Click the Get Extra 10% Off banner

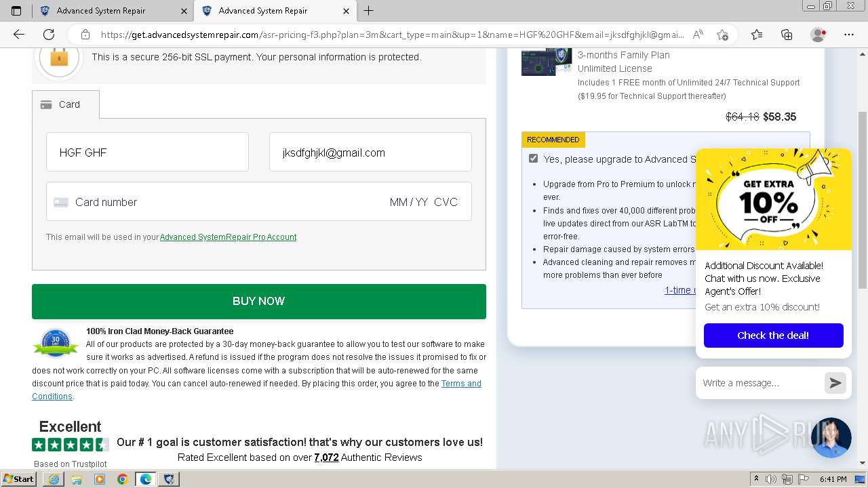pos(774,199)
